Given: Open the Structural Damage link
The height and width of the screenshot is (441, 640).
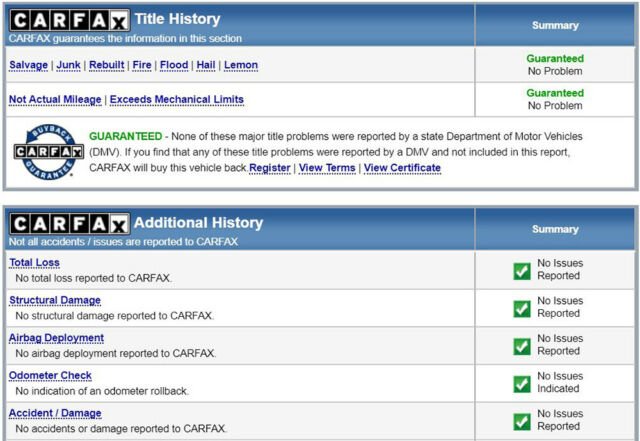Looking at the screenshot, I should tap(55, 300).
